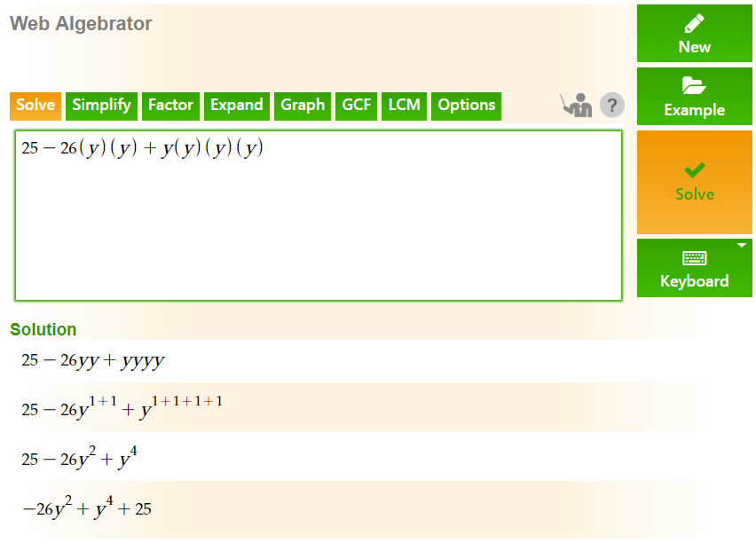Viewport: 756px width, 543px height.
Task: Switch to the Factor tab
Action: pos(170,106)
